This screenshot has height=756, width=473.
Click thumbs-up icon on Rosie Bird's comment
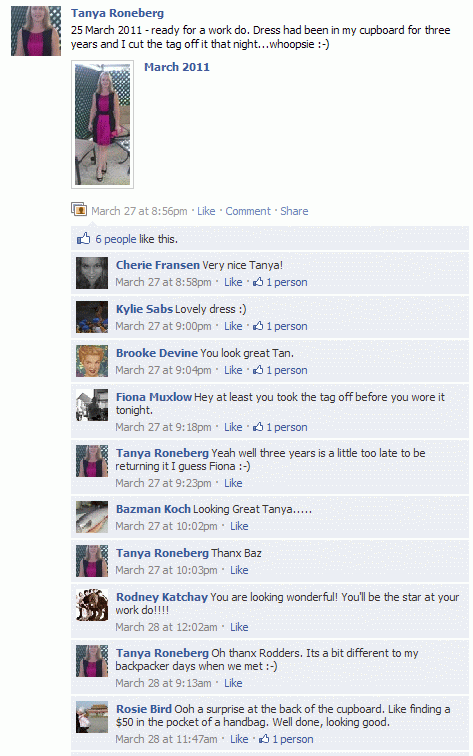pyautogui.click(x=264, y=738)
